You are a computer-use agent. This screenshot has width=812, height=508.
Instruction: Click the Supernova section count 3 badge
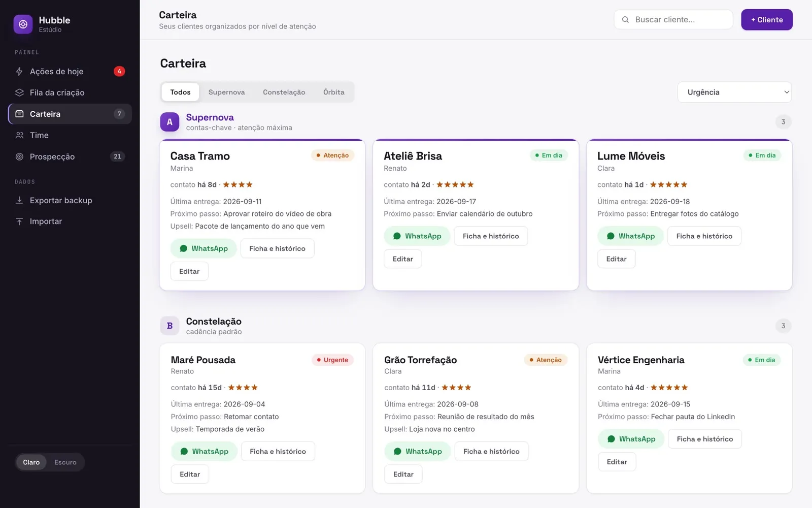(783, 122)
